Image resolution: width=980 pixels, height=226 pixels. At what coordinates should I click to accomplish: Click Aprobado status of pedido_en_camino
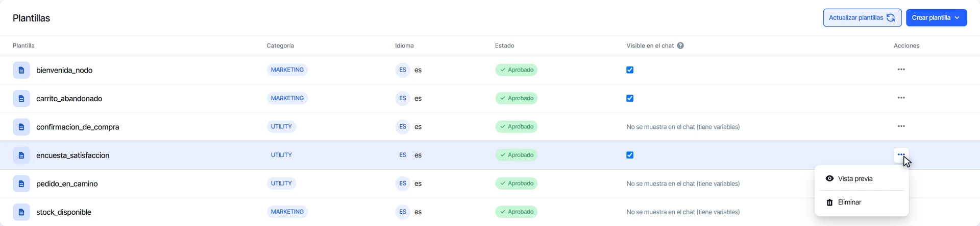coord(516,184)
